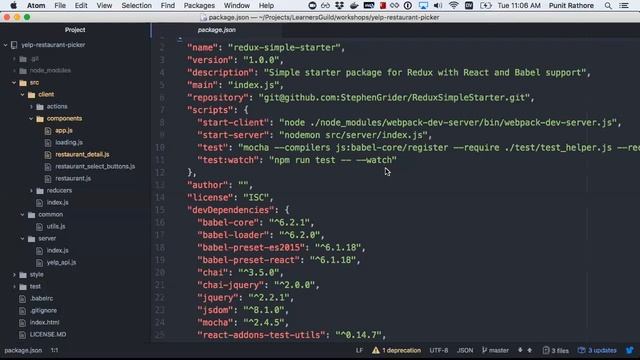The image size is (640, 360).
Task: Click the Wi-Fi icon in menu bar
Action: point(453,5)
